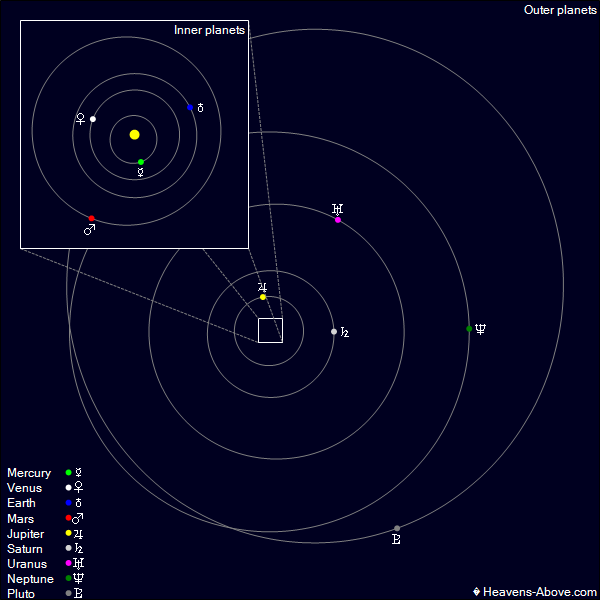Click the Saturn symbol beside its orbit dot
600x600 pixels.
coord(345,332)
